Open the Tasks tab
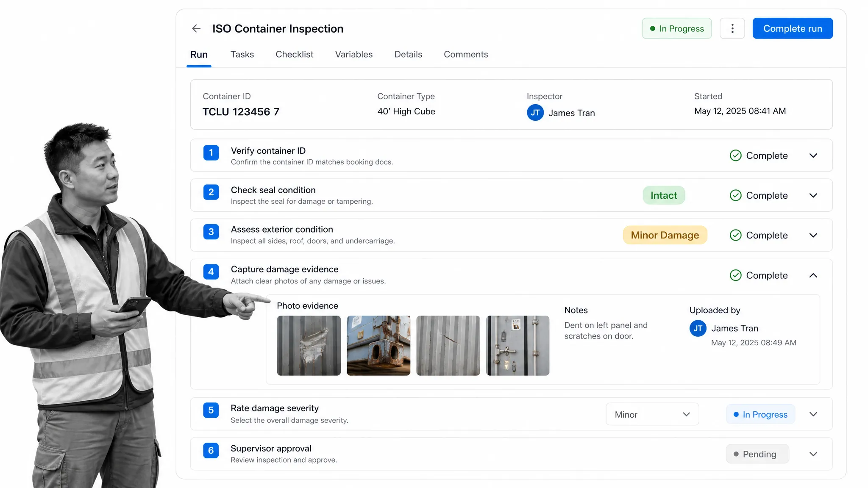Viewport: 868px width, 488px height. 242,54
